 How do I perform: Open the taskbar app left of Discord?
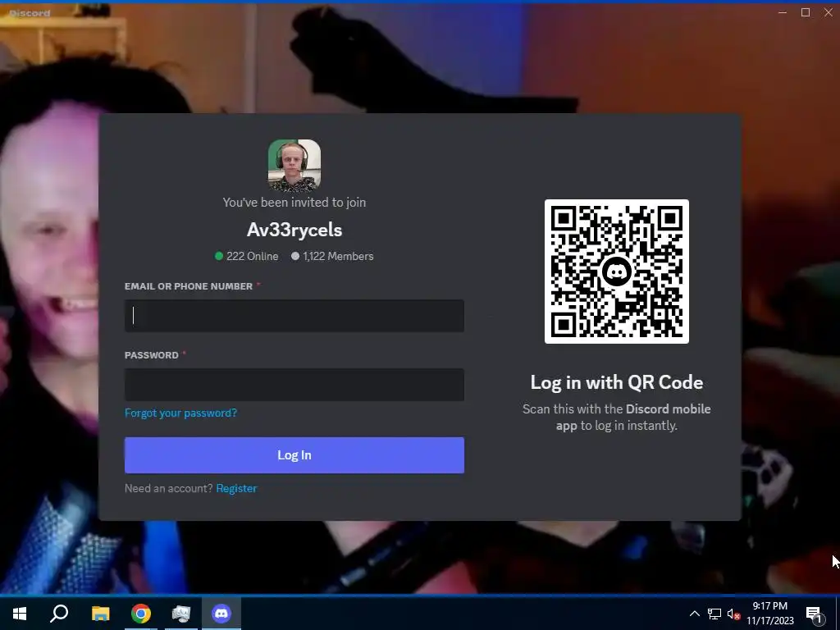181,614
